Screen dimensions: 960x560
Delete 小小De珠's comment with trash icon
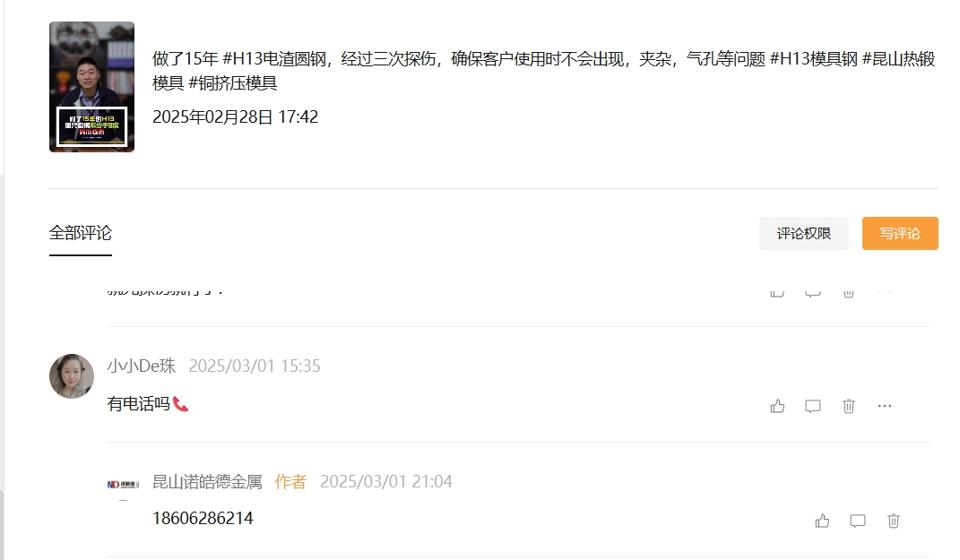coord(849,407)
